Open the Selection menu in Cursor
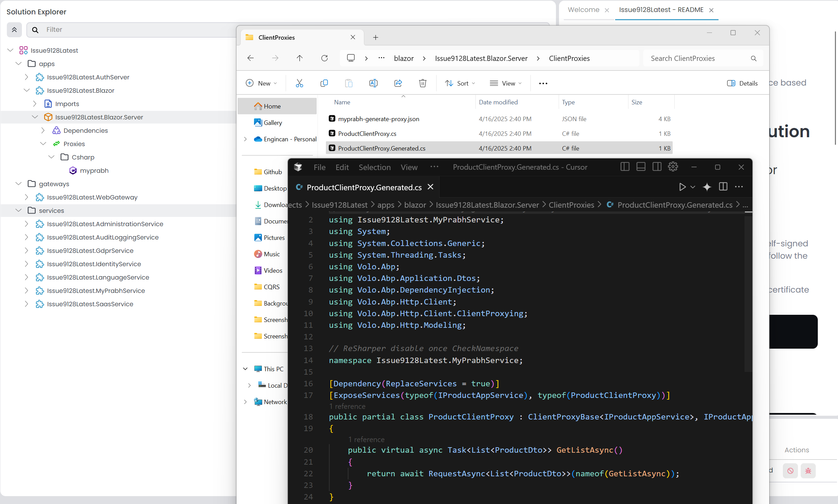The image size is (838, 504). (x=374, y=167)
